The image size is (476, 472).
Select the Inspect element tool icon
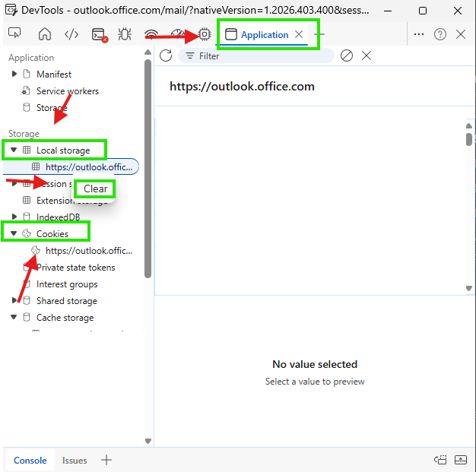[14, 33]
